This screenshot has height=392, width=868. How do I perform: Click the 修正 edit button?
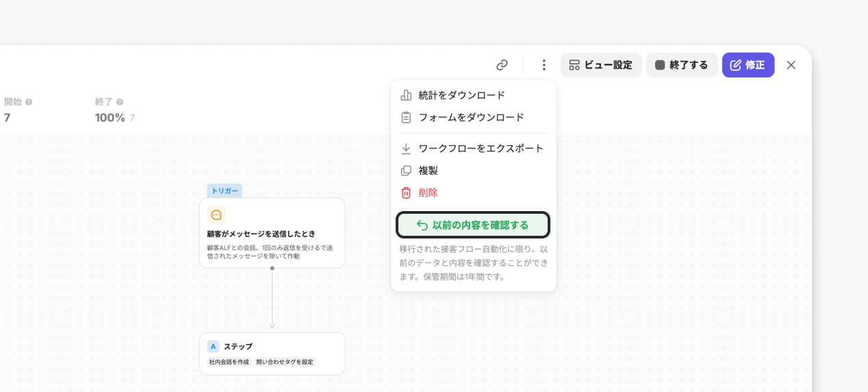coord(748,65)
